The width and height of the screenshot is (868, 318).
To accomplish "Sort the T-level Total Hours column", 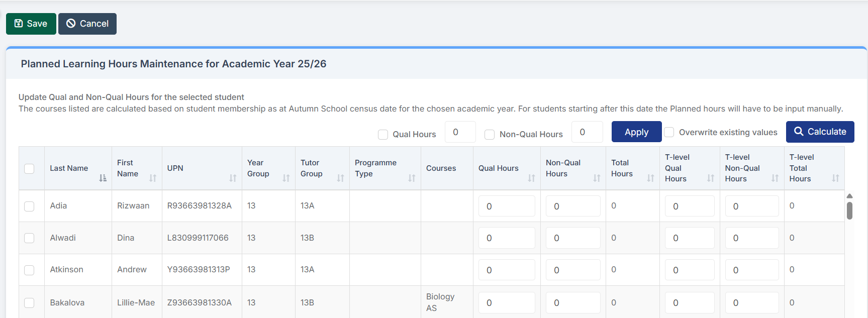I will pyautogui.click(x=835, y=178).
